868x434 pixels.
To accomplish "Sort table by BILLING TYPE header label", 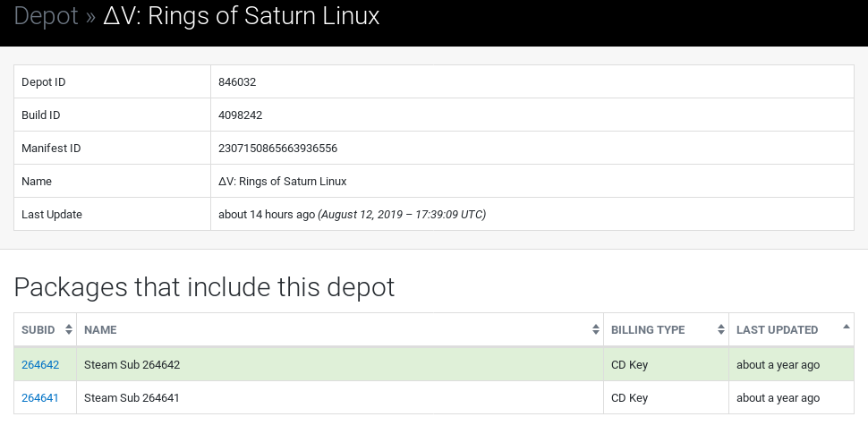I will coord(648,330).
